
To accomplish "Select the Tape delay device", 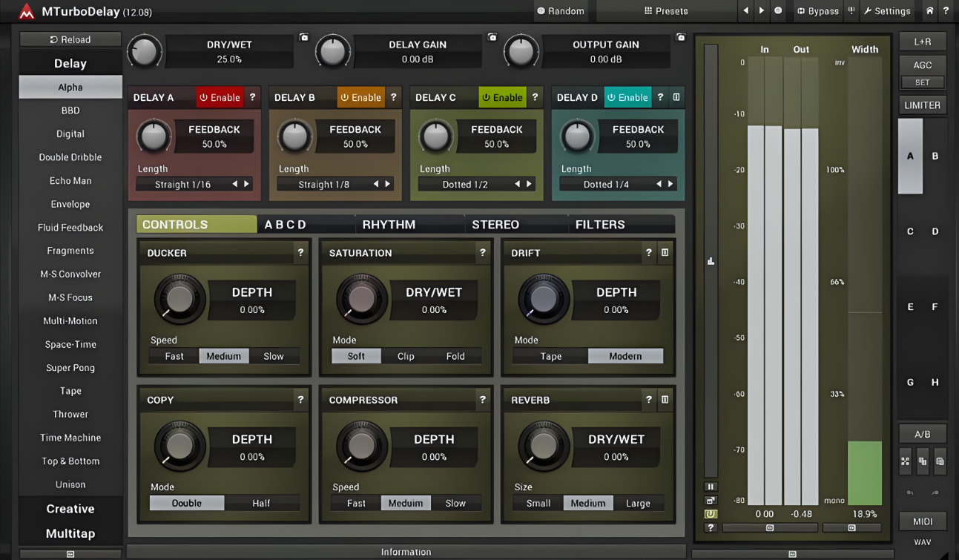I will click(70, 391).
